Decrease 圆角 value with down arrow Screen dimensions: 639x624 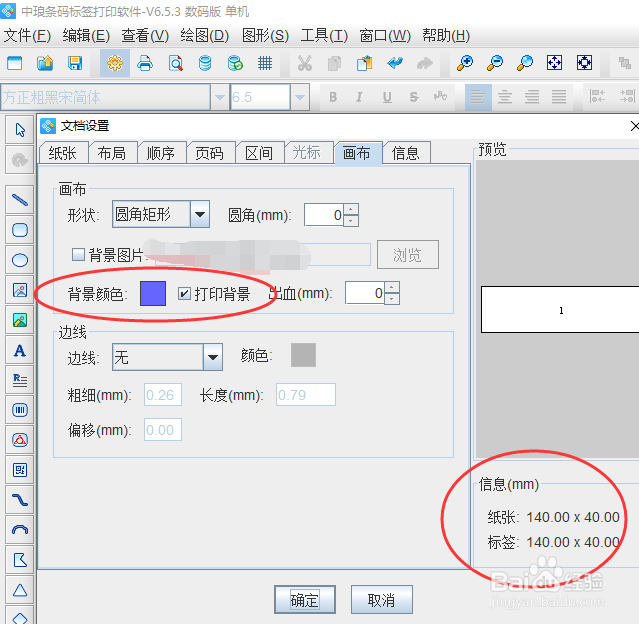coord(351,220)
